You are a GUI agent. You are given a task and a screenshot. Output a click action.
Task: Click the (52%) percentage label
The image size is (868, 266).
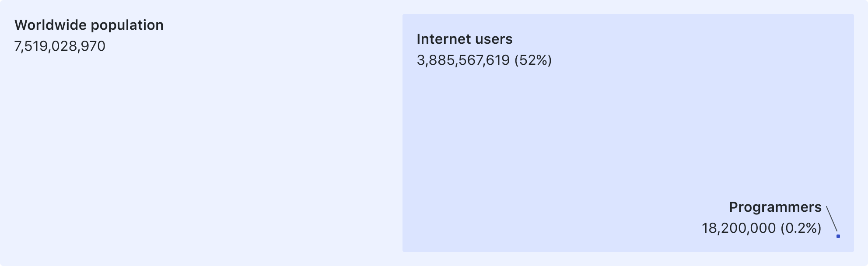(x=533, y=60)
